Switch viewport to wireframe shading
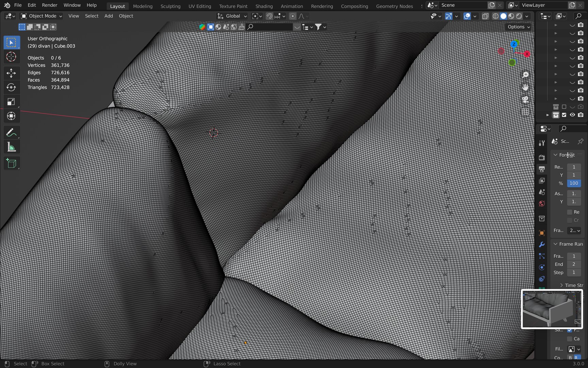Screen dimensions: 588x368 pos(495,16)
